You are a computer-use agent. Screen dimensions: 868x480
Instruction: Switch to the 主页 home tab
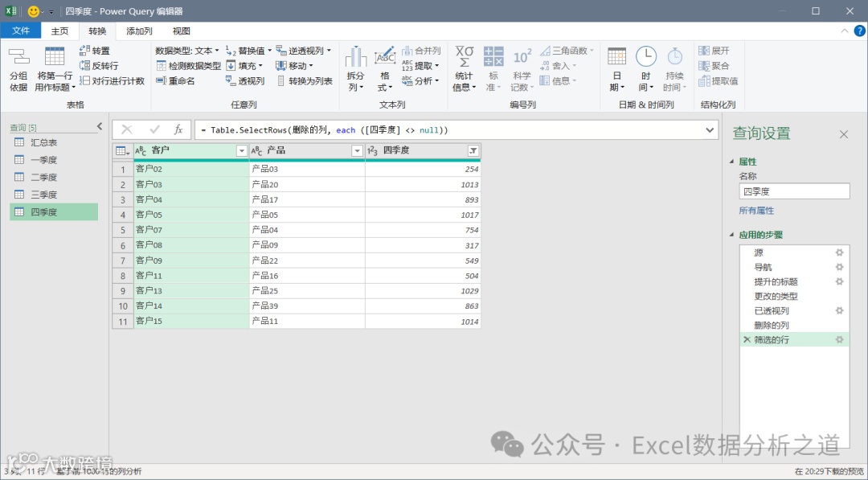(x=59, y=31)
